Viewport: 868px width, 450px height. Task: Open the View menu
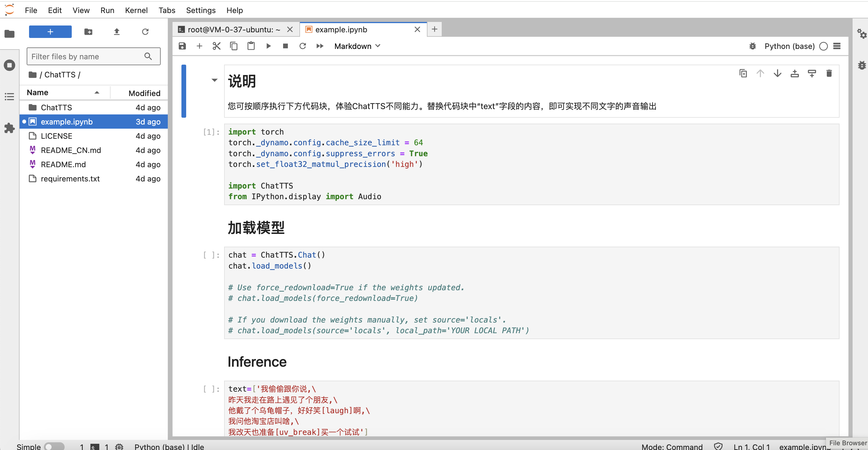[81, 10]
